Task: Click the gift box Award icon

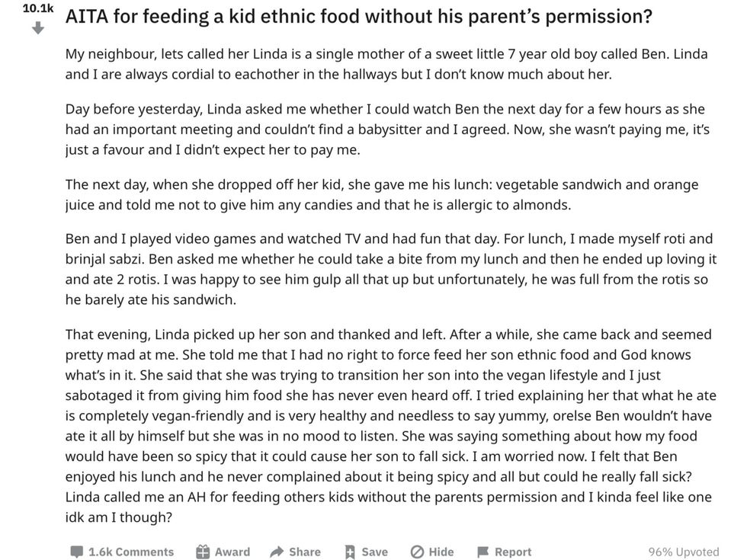Action: (x=203, y=552)
